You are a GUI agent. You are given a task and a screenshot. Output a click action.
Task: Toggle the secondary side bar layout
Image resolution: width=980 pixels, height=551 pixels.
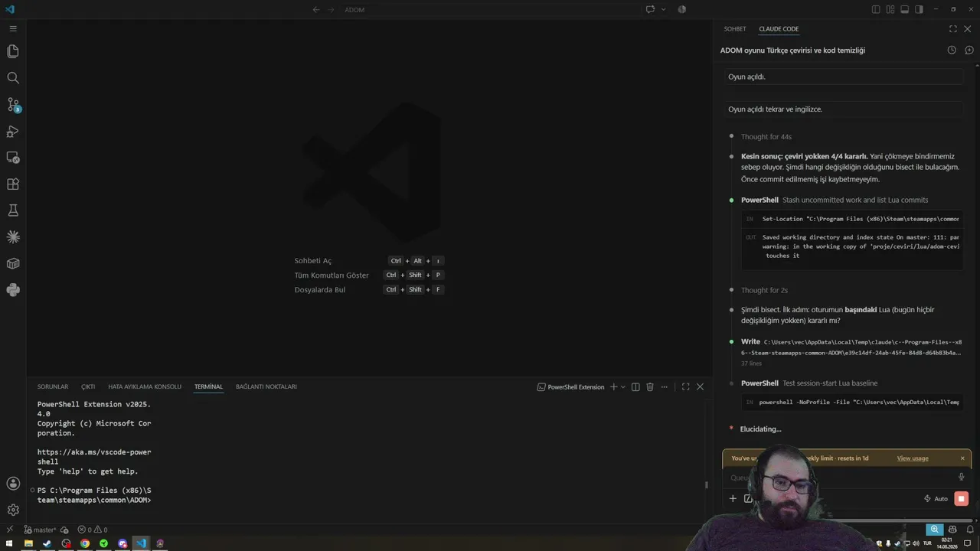pyautogui.click(x=919, y=9)
